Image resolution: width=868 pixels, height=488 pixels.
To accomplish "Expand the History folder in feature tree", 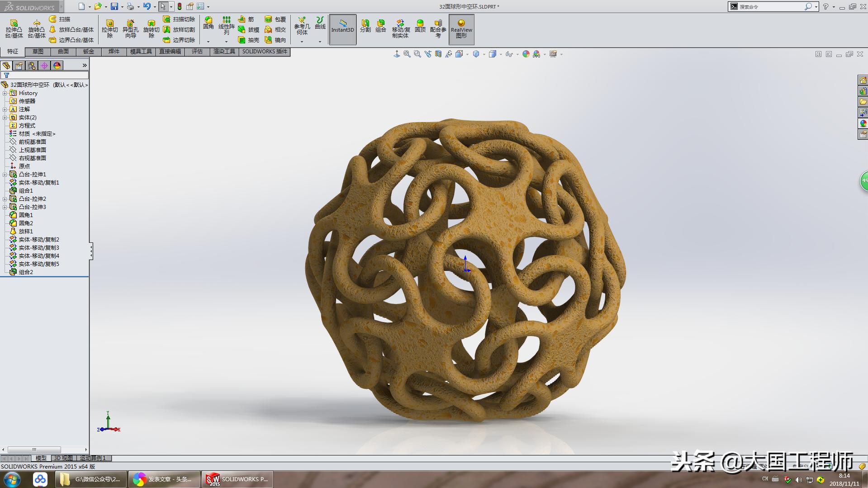I will tap(5, 93).
